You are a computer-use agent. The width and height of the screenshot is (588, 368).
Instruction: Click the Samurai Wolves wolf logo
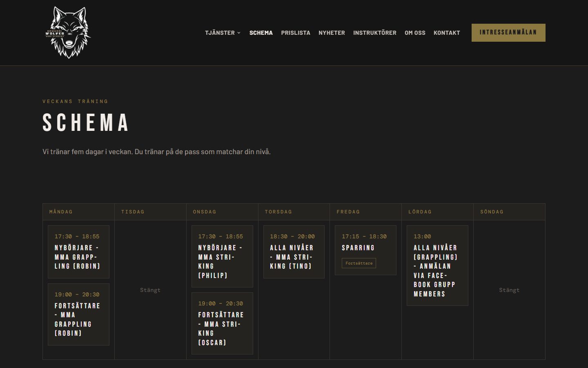click(x=68, y=33)
